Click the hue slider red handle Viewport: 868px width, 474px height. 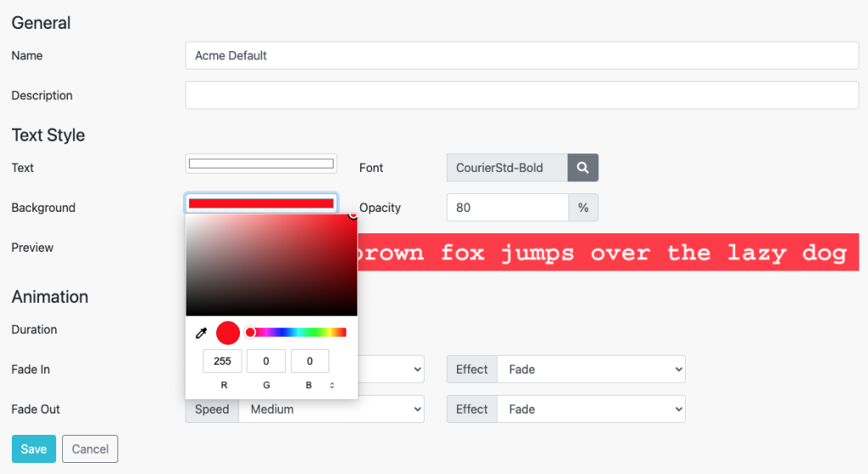(x=250, y=332)
